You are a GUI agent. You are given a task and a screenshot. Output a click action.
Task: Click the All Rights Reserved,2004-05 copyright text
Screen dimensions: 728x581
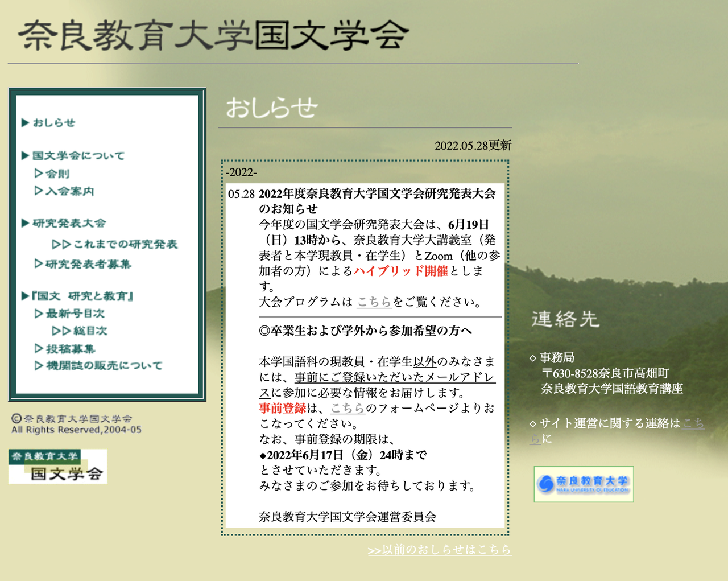point(77,430)
